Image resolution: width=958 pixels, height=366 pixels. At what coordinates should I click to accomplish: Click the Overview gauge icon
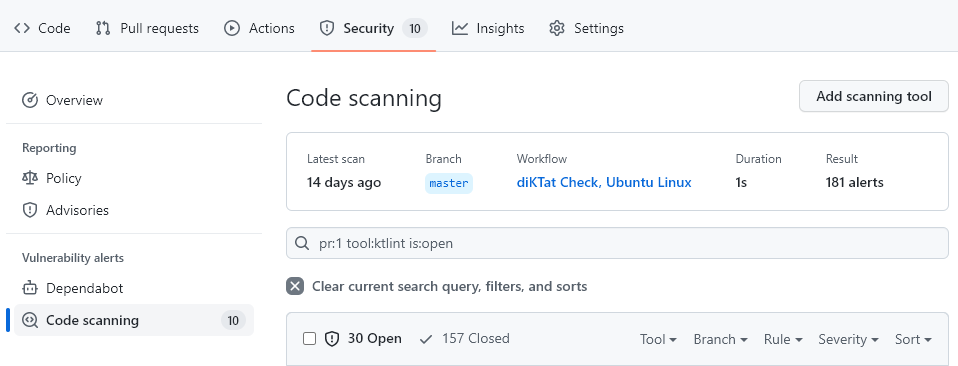click(x=30, y=100)
